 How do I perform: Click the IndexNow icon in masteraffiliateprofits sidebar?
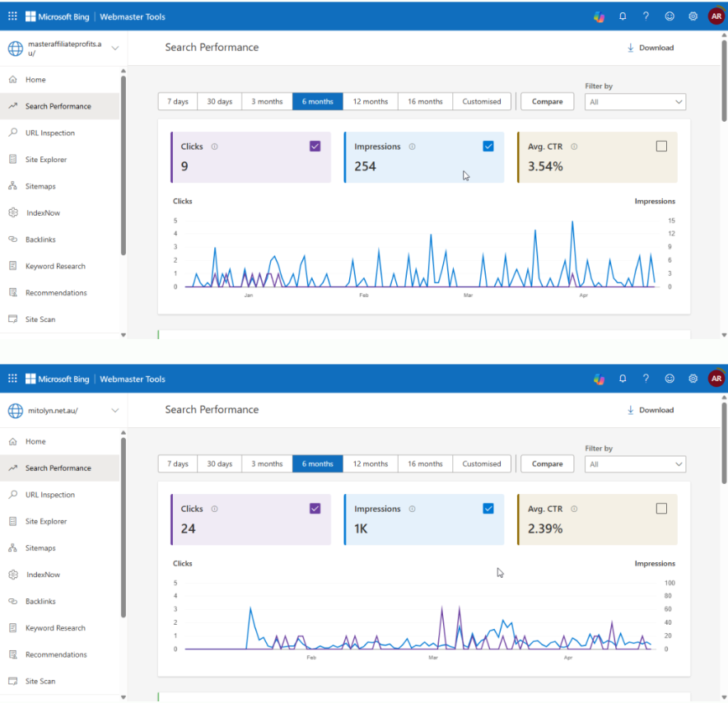[x=13, y=212]
